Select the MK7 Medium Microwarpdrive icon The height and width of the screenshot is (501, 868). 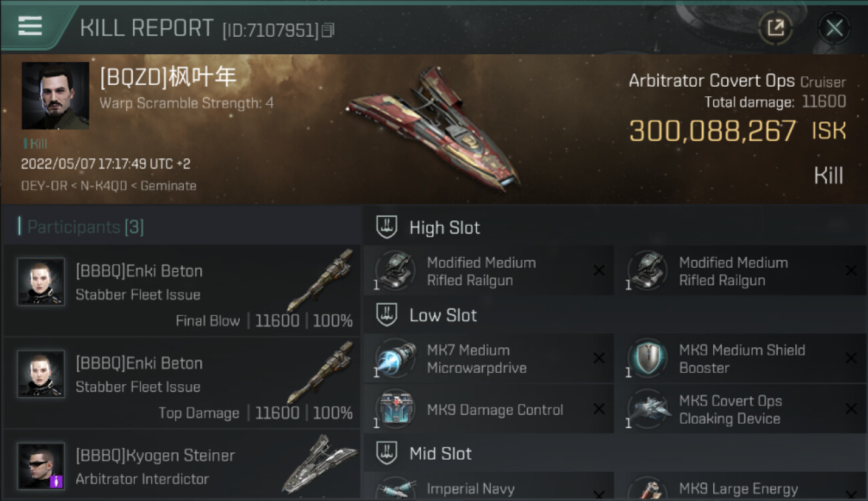click(395, 359)
